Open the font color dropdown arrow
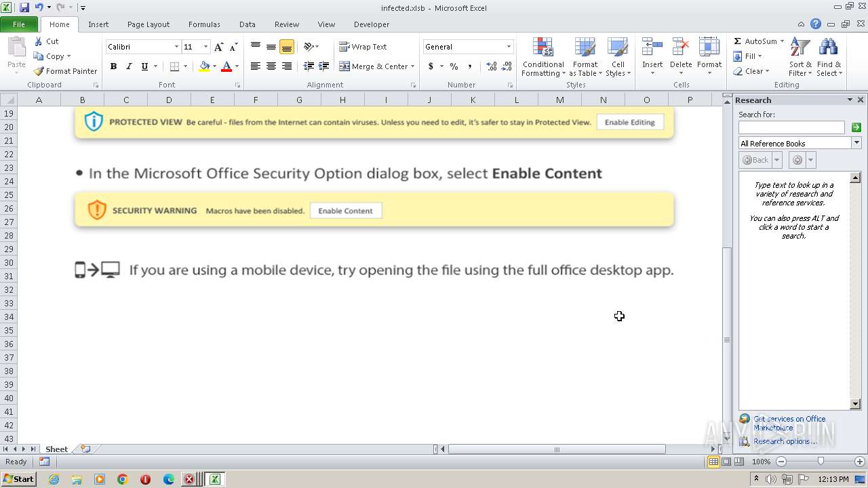Screen dimensions: 868x488 pos(237,66)
